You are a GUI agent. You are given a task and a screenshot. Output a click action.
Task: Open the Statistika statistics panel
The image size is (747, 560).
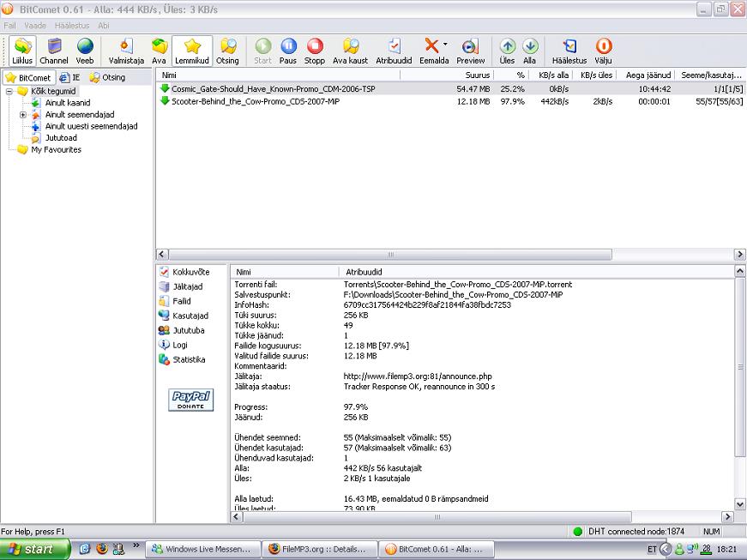(x=182, y=359)
